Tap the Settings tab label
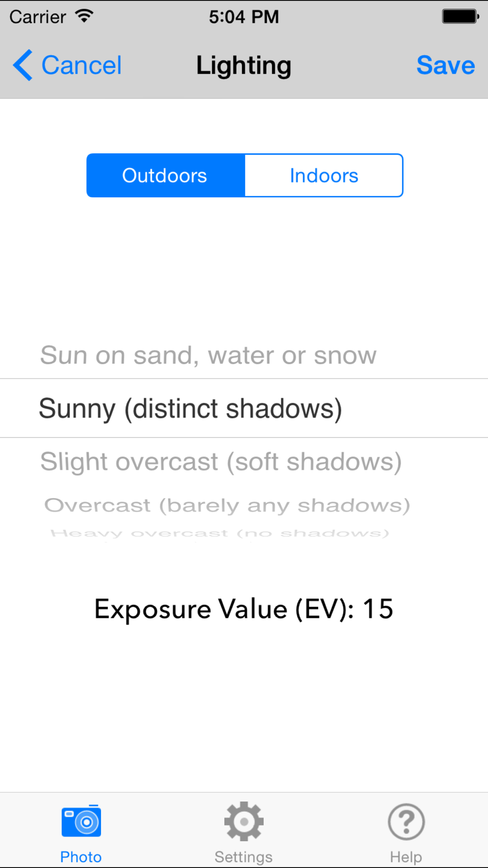The height and width of the screenshot is (868, 488). coord(244,857)
